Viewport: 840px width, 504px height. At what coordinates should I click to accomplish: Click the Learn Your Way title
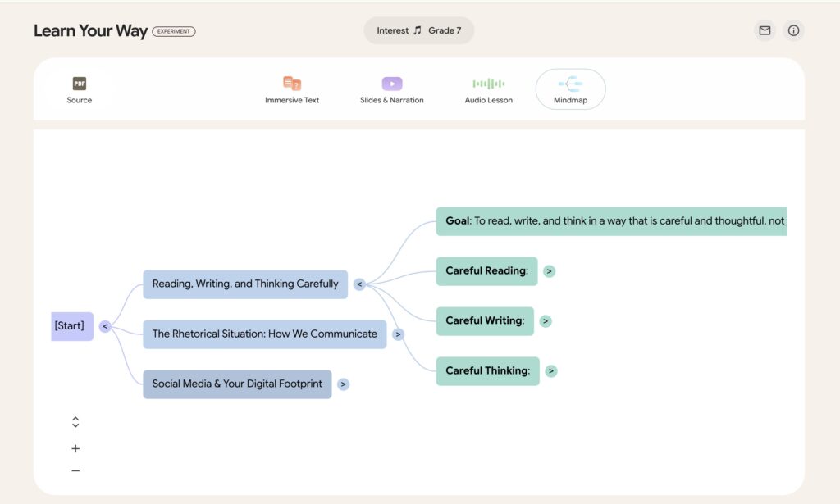tap(90, 31)
